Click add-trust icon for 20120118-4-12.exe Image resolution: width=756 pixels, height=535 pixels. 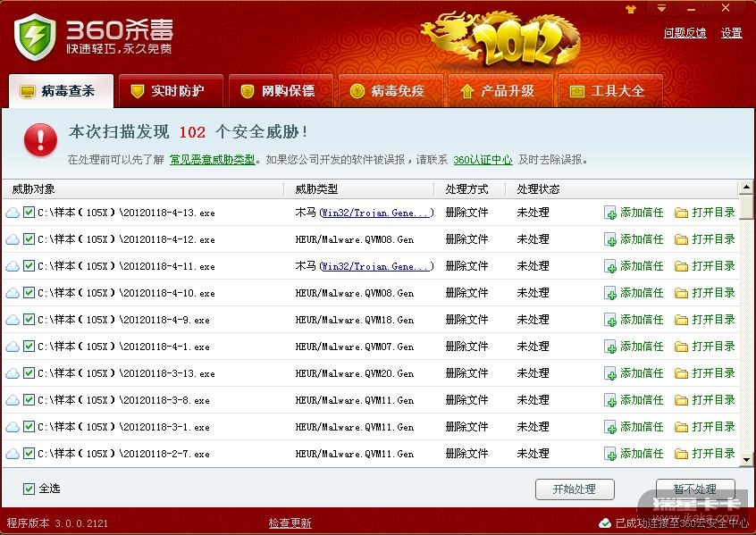point(610,239)
